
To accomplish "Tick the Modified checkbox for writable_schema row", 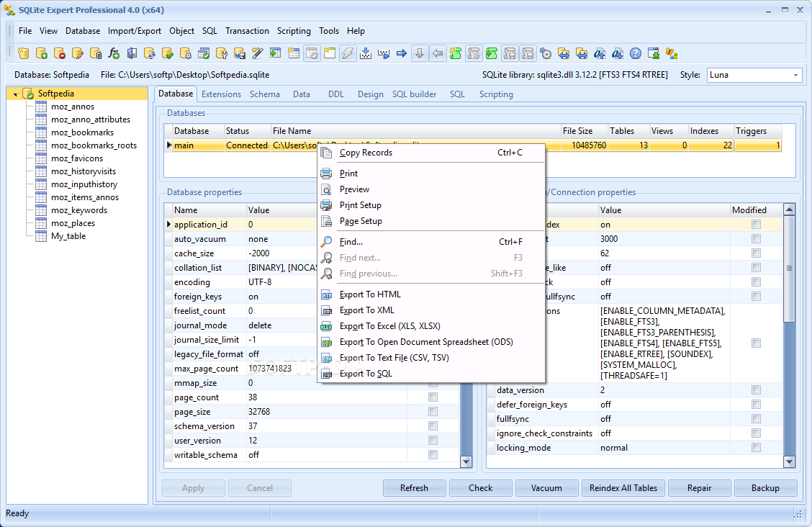I will coord(433,454).
